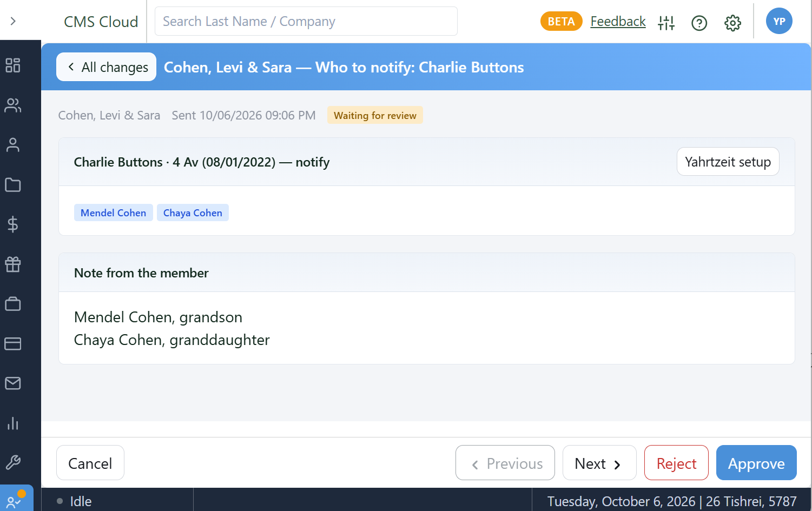This screenshot has height=511, width=812.
Task: Open the folder icon in sidebar
Action: point(13,185)
